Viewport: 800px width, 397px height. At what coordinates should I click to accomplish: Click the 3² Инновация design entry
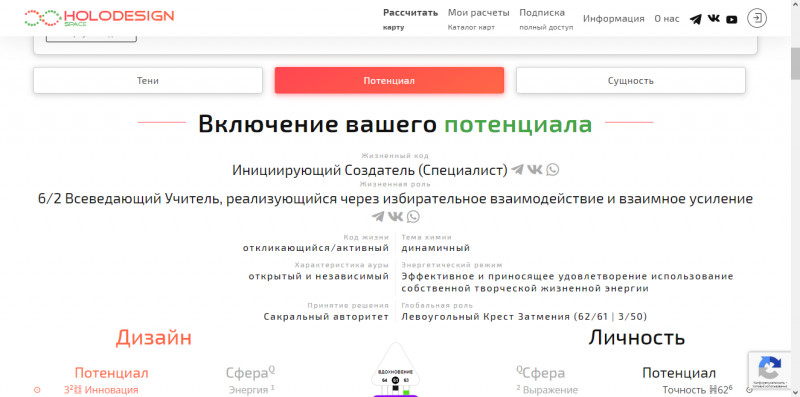pos(101,390)
